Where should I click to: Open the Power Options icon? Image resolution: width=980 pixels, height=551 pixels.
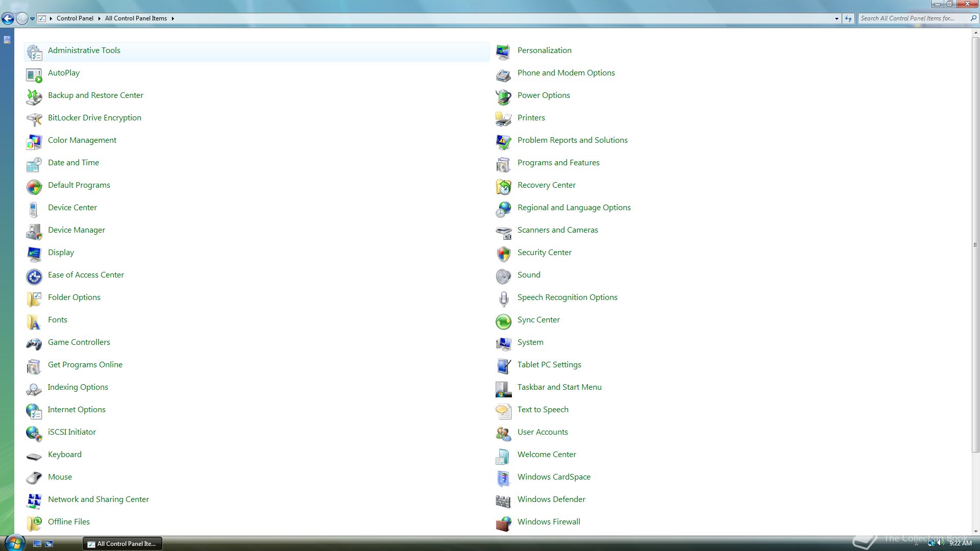pyautogui.click(x=503, y=97)
